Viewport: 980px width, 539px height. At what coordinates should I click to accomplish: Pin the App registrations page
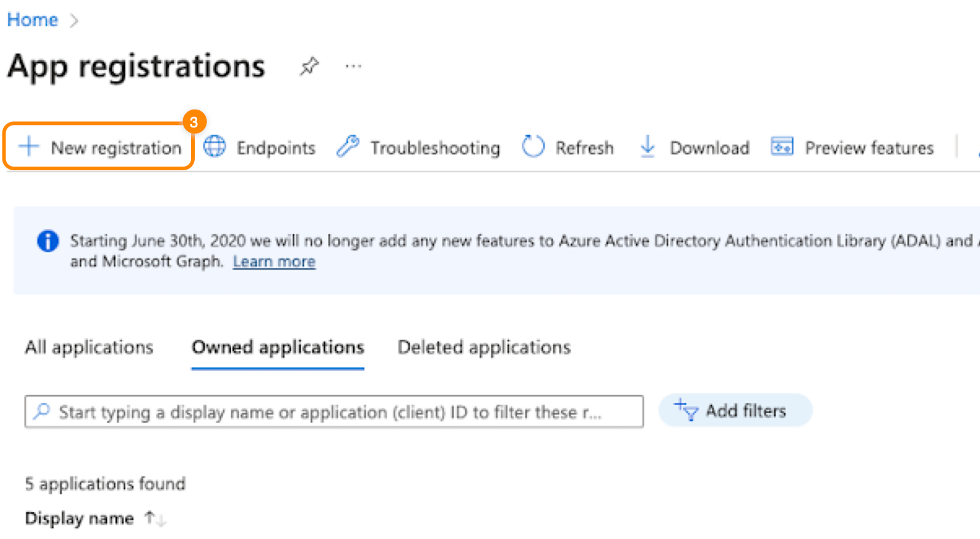[x=309, y=66]
